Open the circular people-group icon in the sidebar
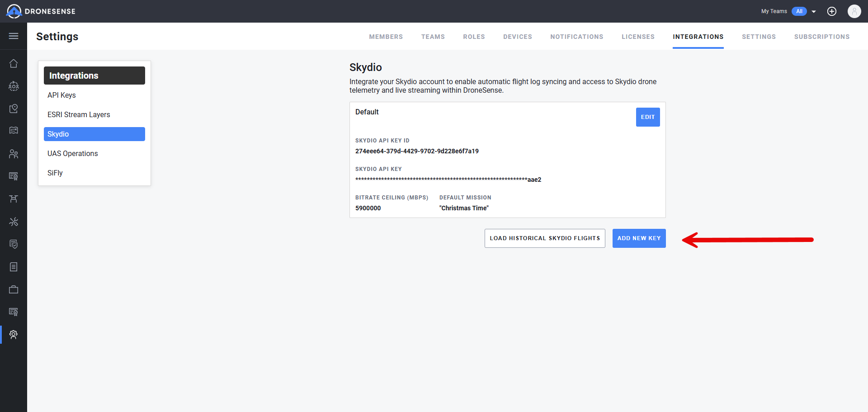The image size is (868, 412). (x=14, y=86)
